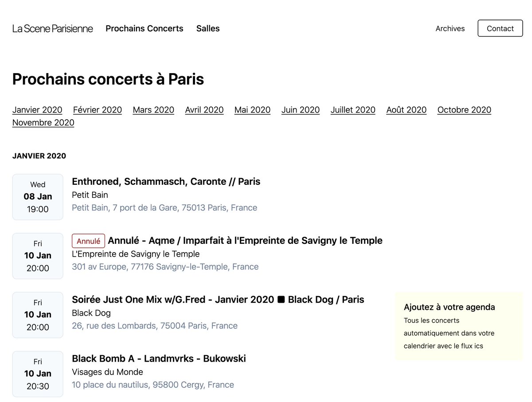Select the Avril 2020 month link
The height and width of the screenshot is (402, 532).
(204, 110)
